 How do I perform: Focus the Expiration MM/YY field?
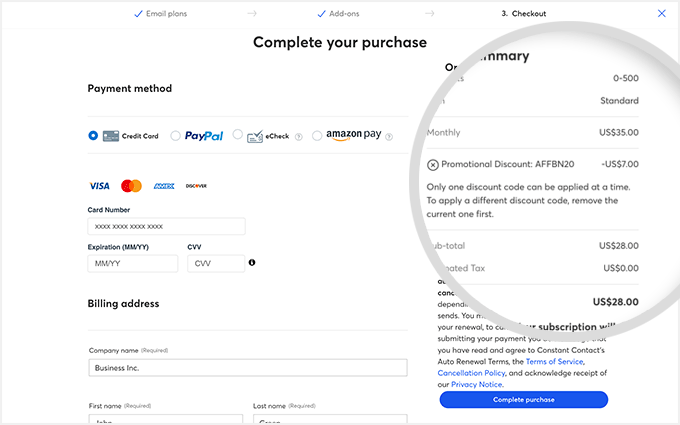click(133, 263)
